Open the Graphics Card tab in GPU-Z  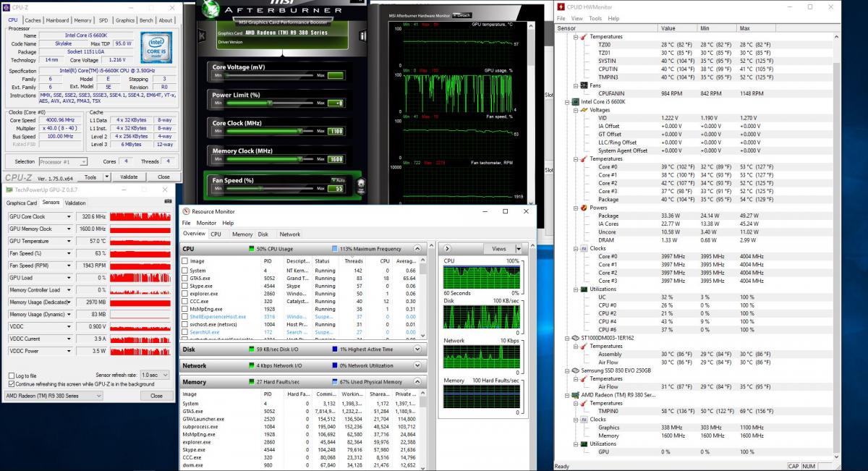(22, 203)
